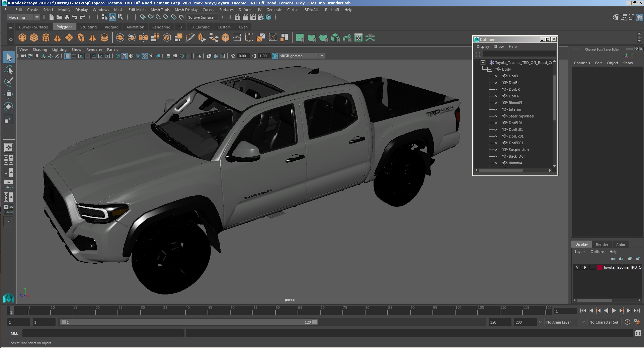Undo the last action with the toolbar icon
The width and height of the screenshot is (644, 348).
pyautogui.click(x=75, y=17)
